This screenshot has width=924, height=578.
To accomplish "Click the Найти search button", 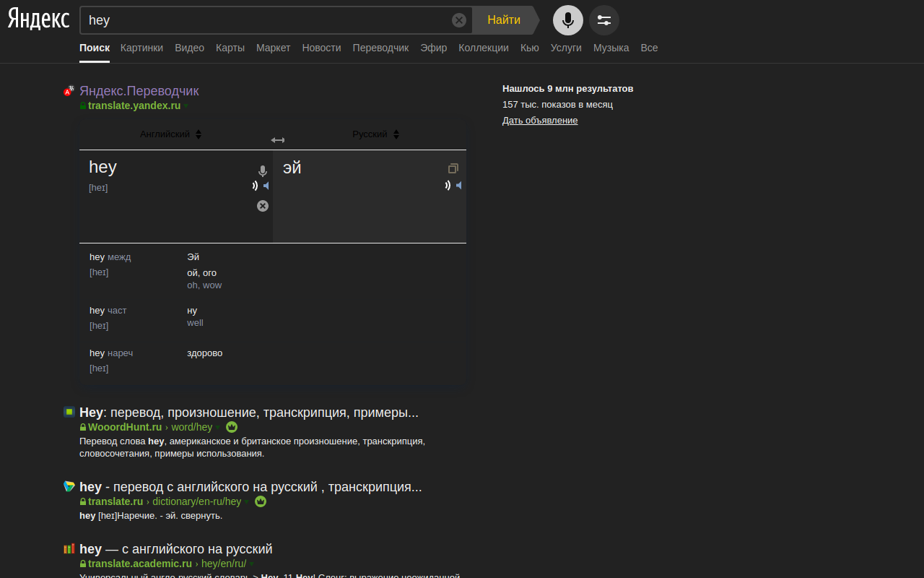I will tap(504, 20).
